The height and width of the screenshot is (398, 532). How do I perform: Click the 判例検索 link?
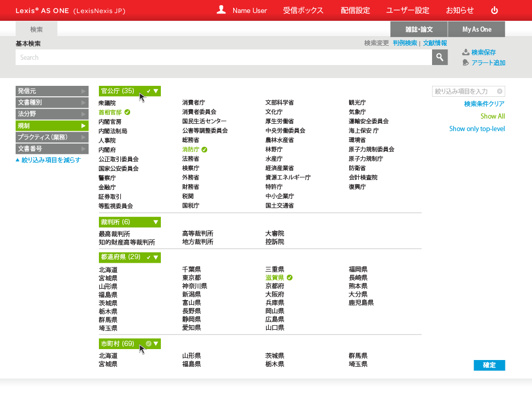405,43
